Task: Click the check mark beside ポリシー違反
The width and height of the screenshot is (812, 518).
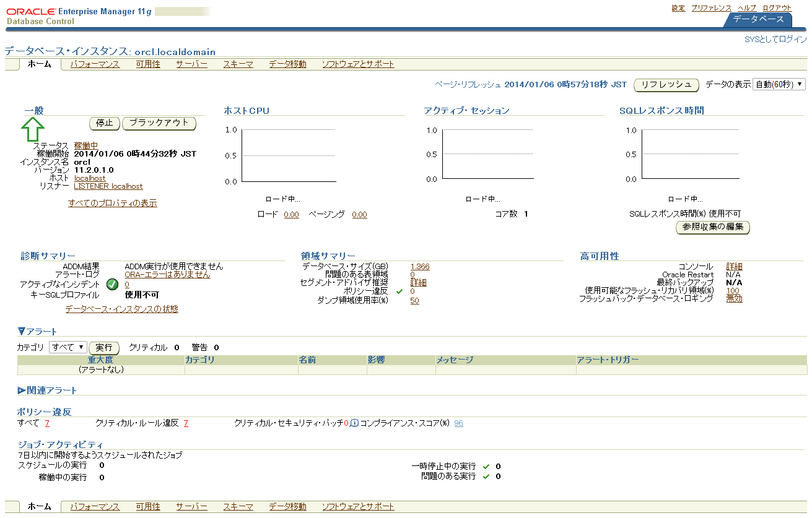Action: pos(399,291)
